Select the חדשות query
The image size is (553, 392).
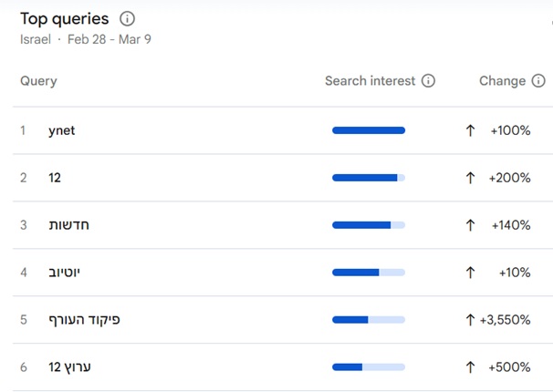click(x=68, y=225)
